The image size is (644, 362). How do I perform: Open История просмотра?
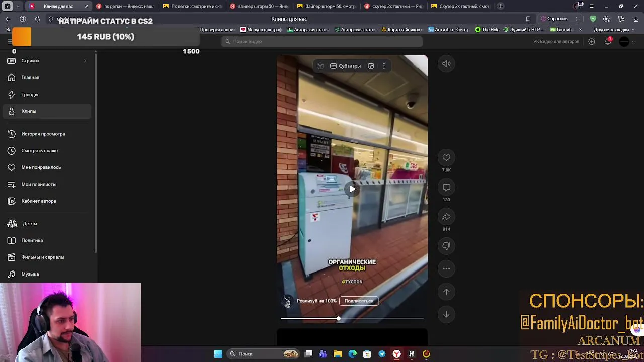click(x=43, y=134)
